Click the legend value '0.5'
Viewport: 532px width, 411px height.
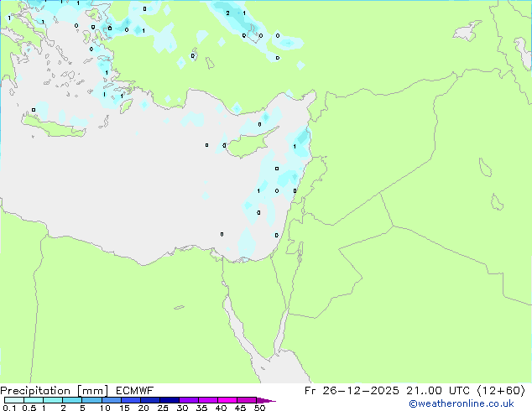point(29,408)
